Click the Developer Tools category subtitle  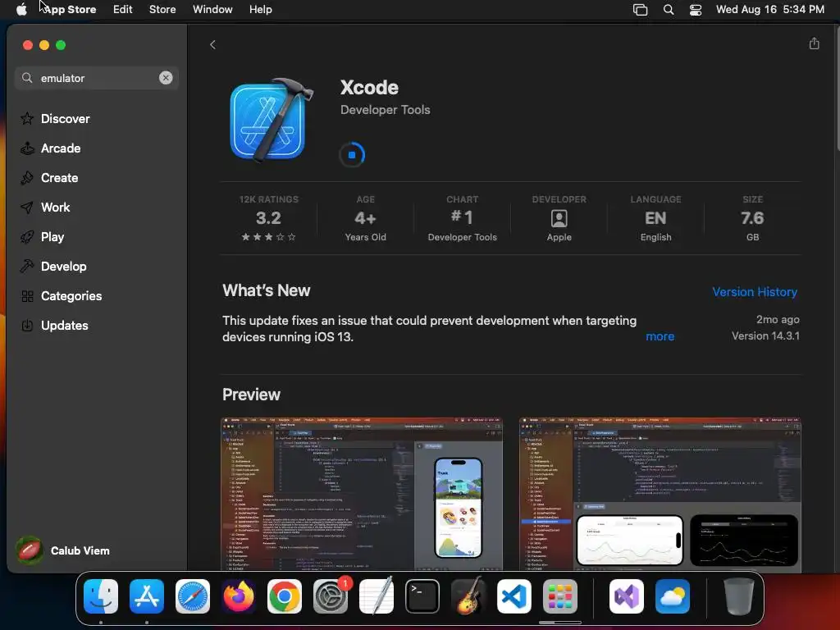pyautogui.click(x=386, y=110)
